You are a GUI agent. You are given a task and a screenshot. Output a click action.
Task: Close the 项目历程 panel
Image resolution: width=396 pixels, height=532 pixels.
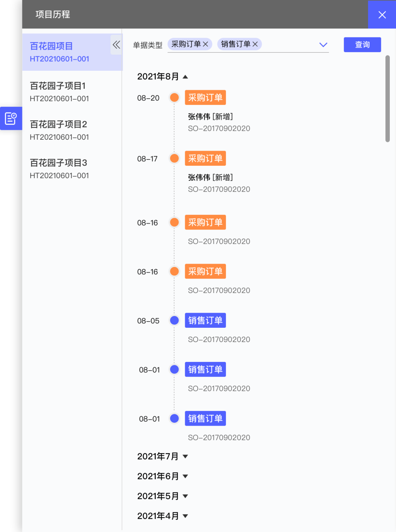[x=382, y=14]
